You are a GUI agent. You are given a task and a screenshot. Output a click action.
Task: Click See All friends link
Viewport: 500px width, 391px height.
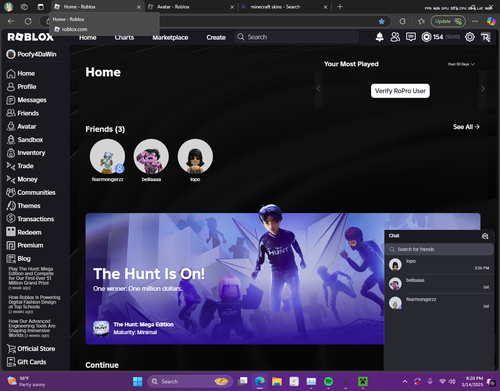point(466,127)
